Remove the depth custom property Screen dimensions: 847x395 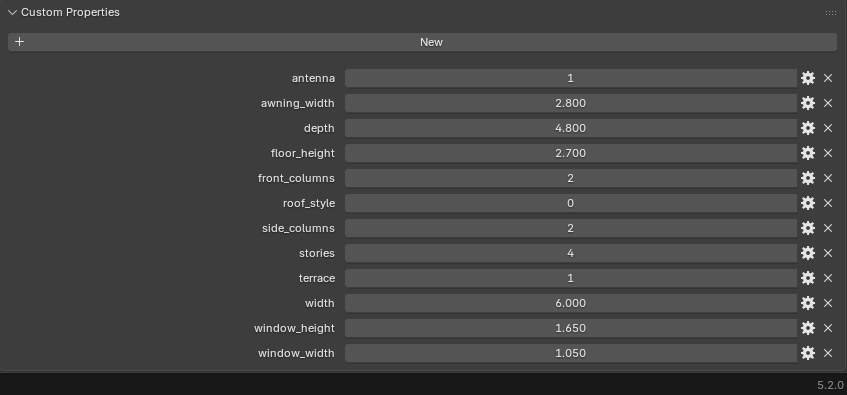(828, 128)
